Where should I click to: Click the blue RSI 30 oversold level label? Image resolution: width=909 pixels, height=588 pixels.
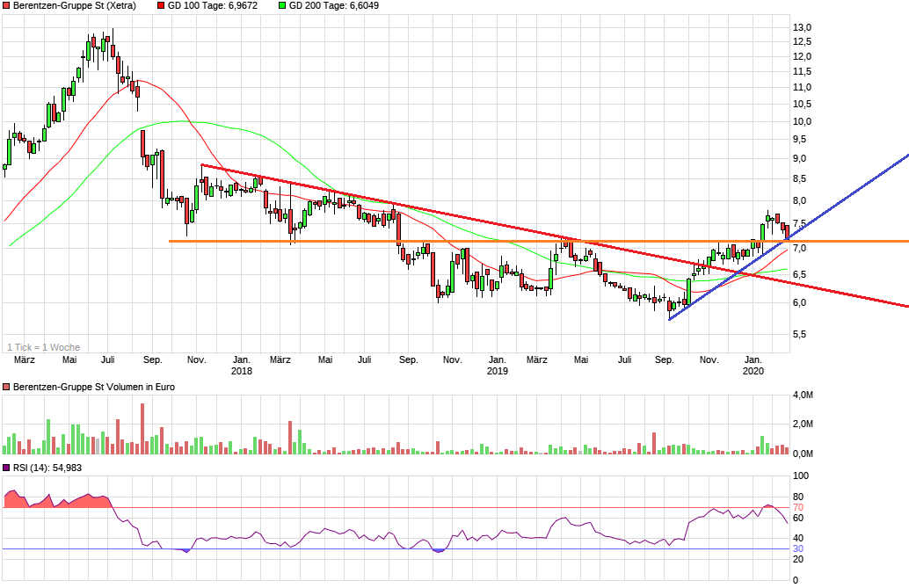point(800,549)
